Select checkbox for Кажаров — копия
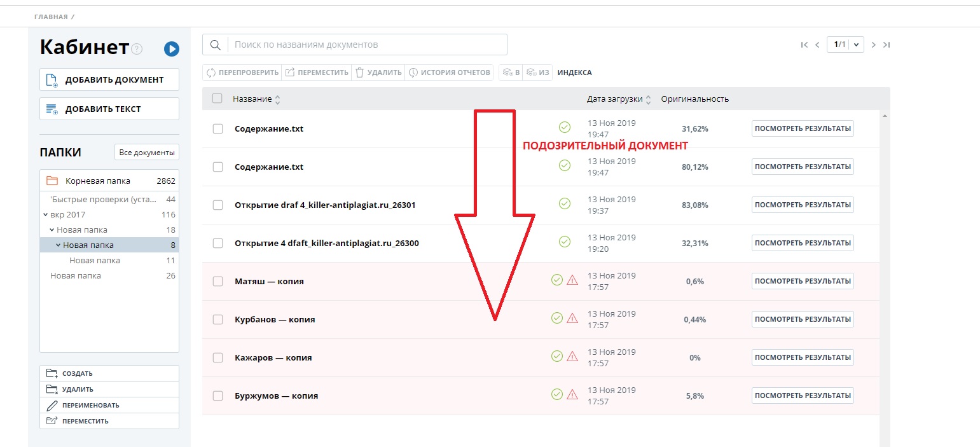The image size is (980, 447). 217,357
